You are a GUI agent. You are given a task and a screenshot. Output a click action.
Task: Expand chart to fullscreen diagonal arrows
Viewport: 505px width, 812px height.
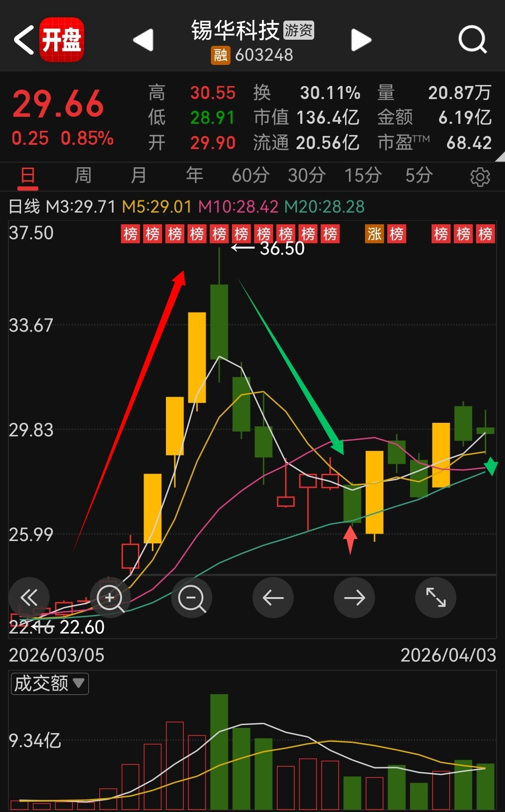pyautogui.click(x=436, y=598)
